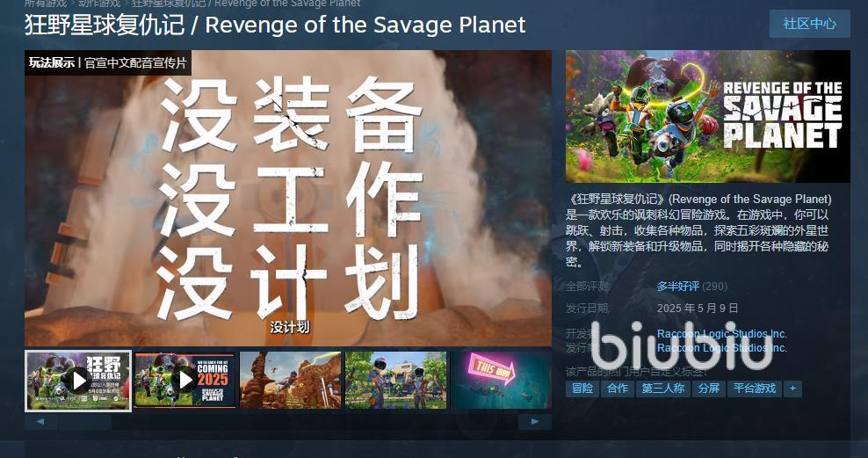The height and width of the screenshot is (458, 868).
Task: Open the 分屏 tag
Action: (709, 389)
